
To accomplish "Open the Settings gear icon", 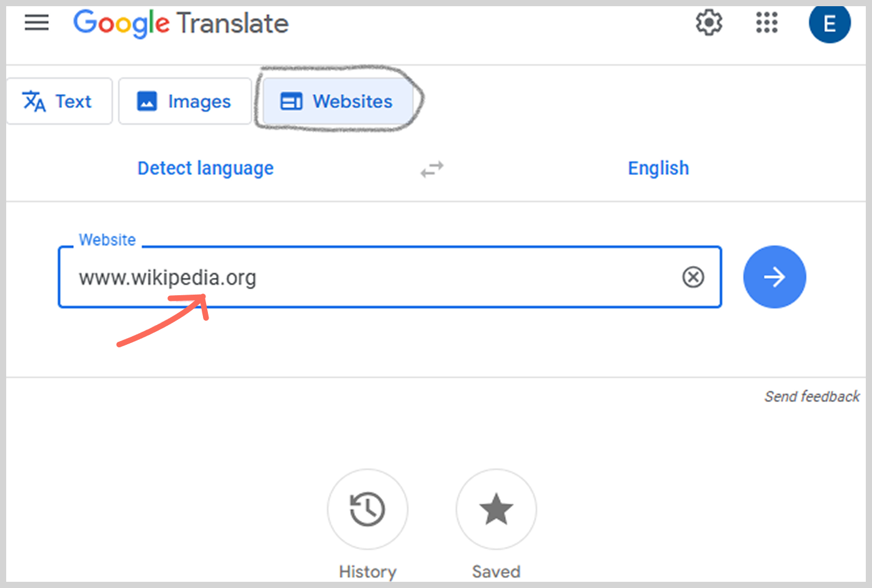I will pos(708,23).
